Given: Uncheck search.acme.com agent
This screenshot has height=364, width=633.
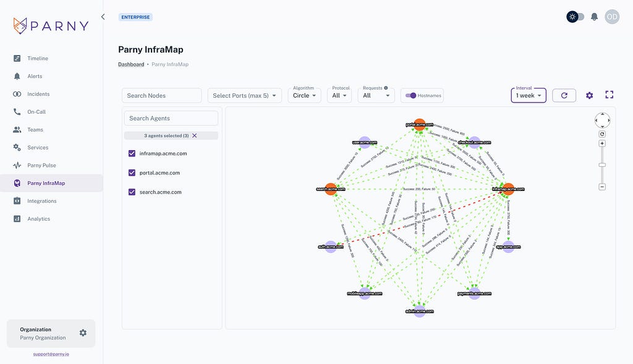Looking at the screenshot, I should point(132,192).
